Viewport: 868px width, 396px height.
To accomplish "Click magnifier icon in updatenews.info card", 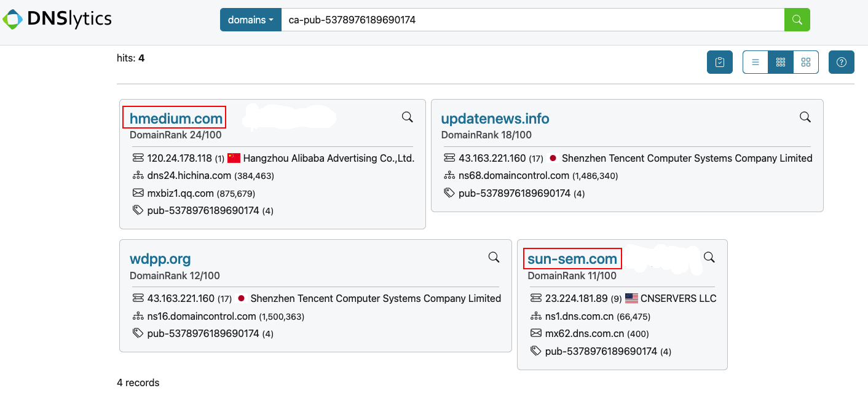I will [805, 117].
